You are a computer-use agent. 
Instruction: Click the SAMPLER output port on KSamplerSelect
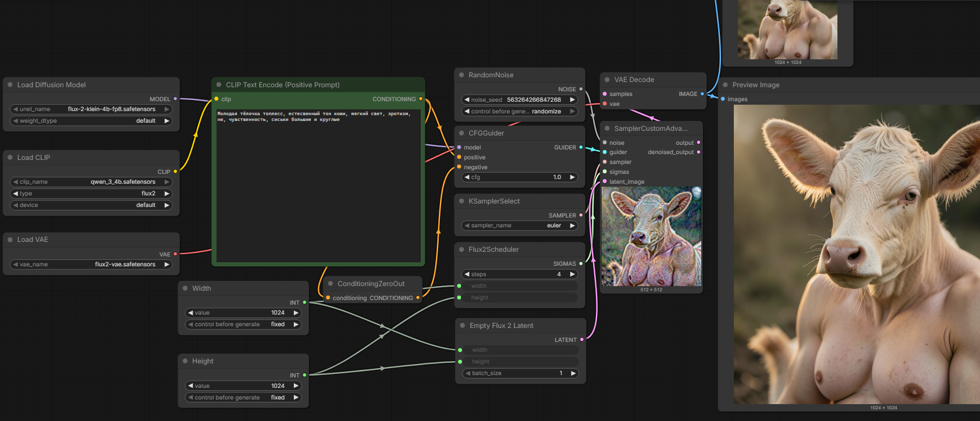[581, 215]
